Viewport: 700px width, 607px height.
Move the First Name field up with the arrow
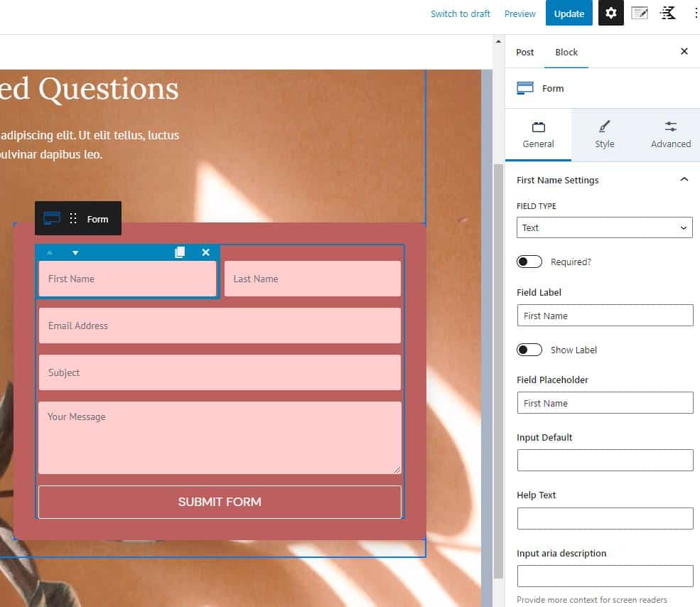point(50,253)
